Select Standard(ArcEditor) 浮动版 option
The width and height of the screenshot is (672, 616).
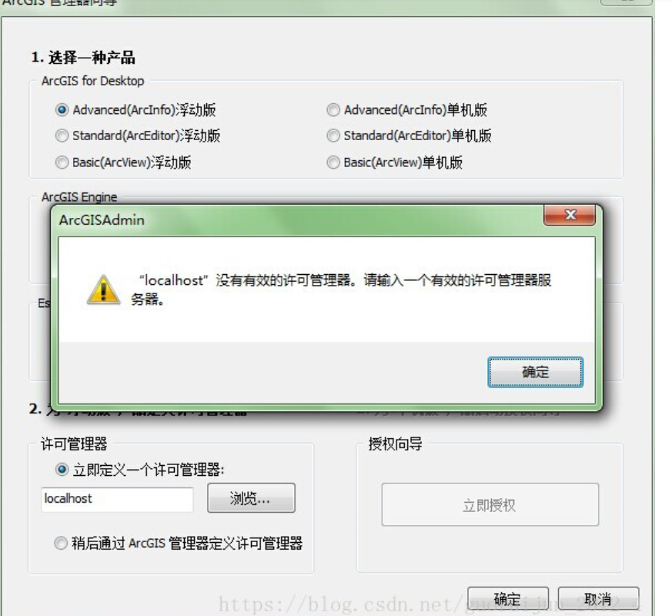click(62, 136)
